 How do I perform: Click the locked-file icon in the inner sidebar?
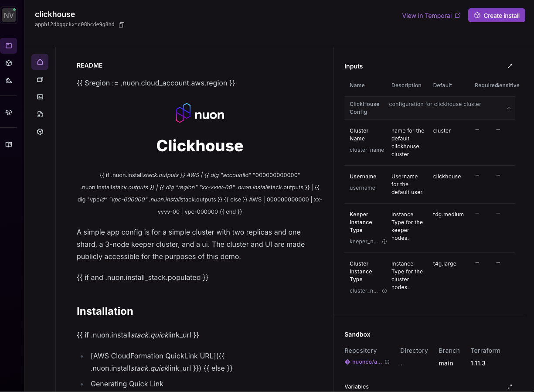tap(40, 114)
